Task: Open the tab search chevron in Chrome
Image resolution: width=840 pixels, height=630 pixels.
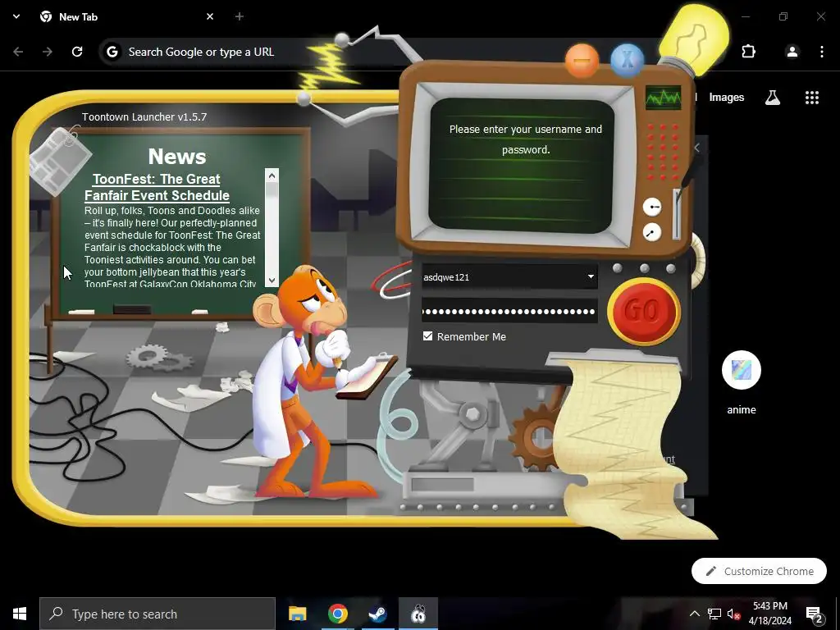Action: tap(16, 16)
